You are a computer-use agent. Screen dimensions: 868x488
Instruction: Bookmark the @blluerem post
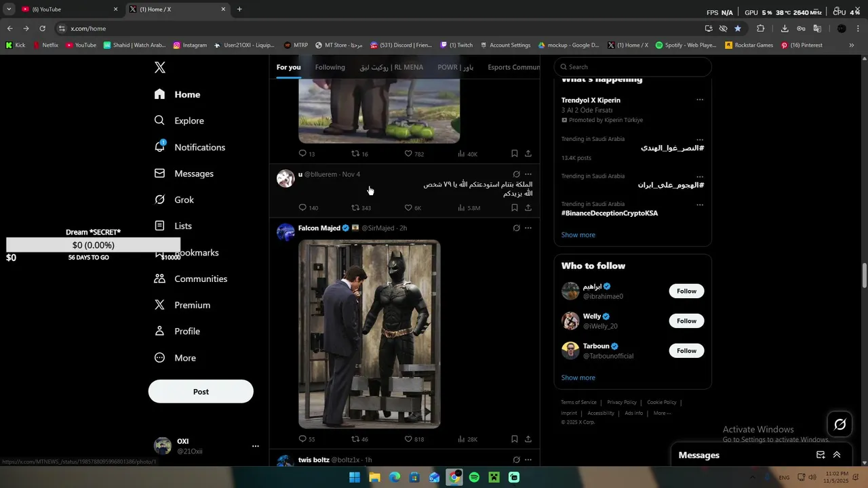click(x=515, y=208)
